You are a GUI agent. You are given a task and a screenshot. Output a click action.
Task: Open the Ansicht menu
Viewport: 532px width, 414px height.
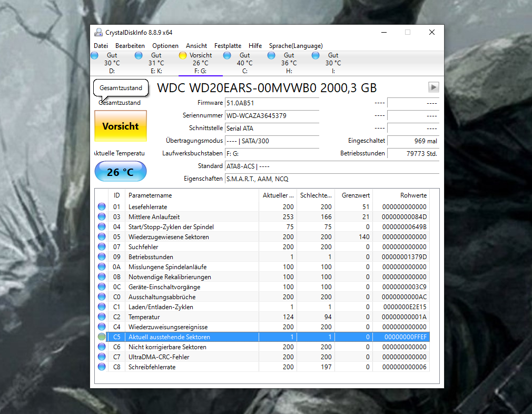tap(196, 46)
